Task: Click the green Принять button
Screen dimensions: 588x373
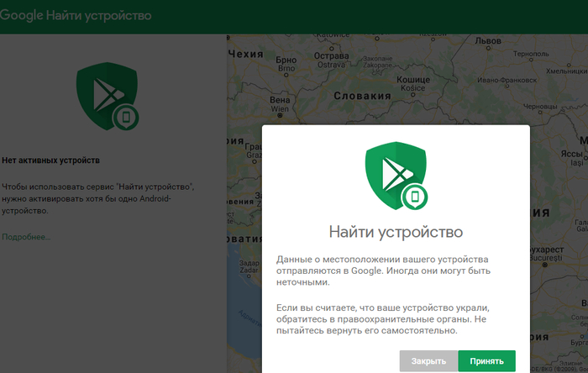Action: tap(486, 361)
